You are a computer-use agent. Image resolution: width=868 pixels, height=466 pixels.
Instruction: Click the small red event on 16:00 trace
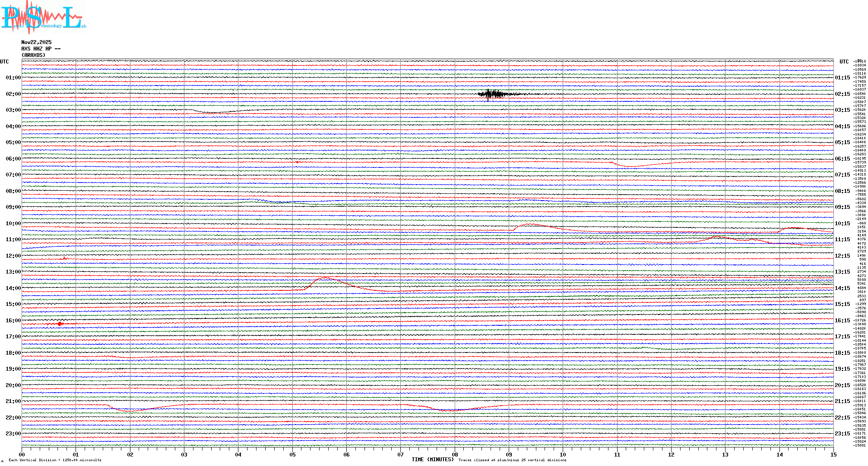click(60, 324)
